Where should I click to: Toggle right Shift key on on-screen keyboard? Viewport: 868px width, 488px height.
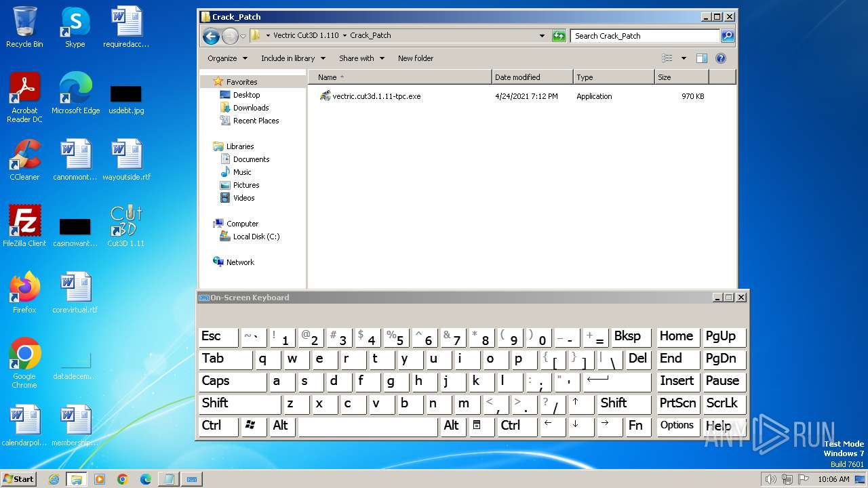point(624,404)
